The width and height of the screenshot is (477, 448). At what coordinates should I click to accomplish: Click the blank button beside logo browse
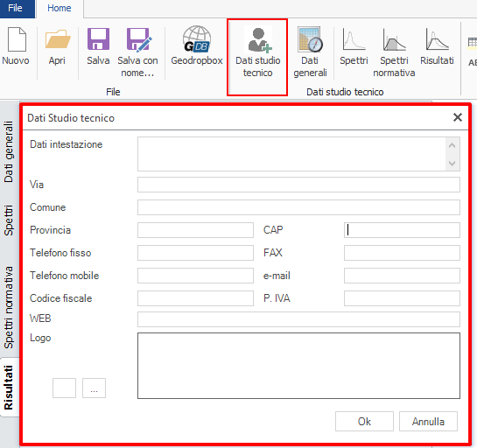[64, 388]
